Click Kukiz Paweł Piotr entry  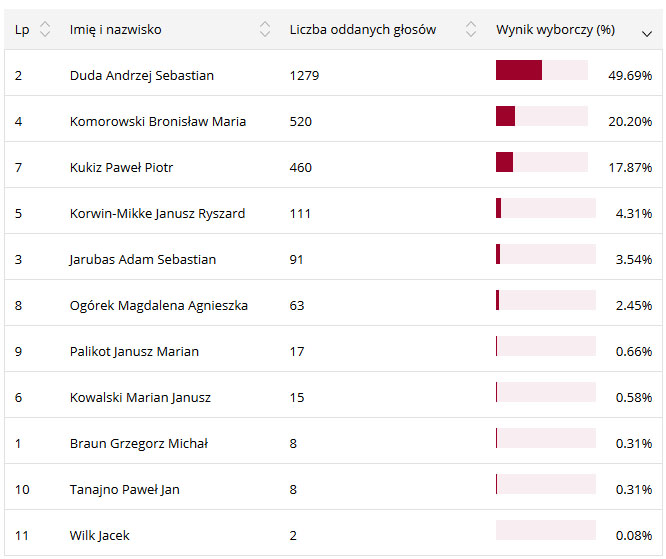(x=121, y=167)
